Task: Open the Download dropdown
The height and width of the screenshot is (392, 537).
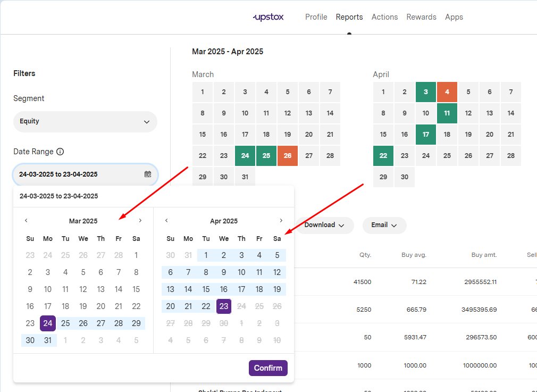Action: click(x=324, y=225)
